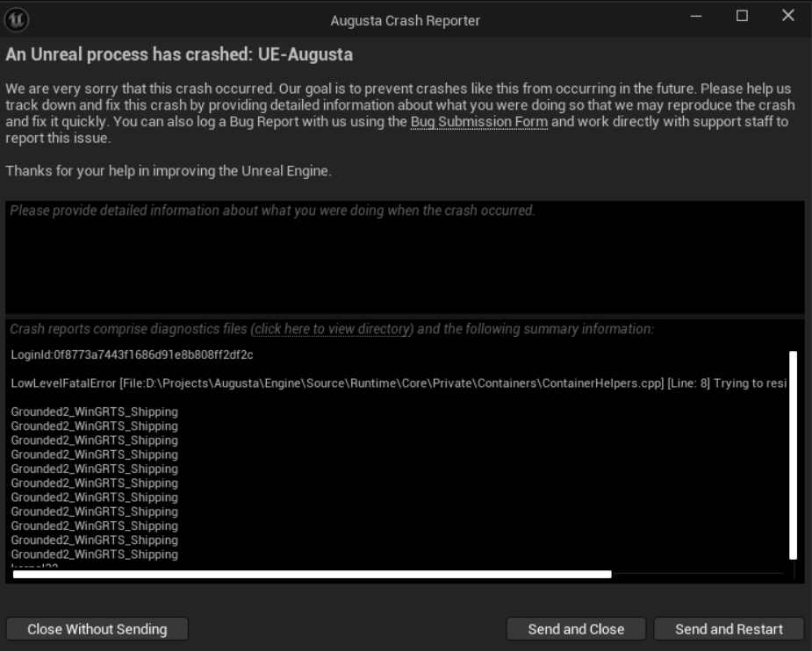Click the 'An Unreal process has crashed' heading
Image resolution: width=812 pixels, height=651 pixels.
(x=179, y=54)
